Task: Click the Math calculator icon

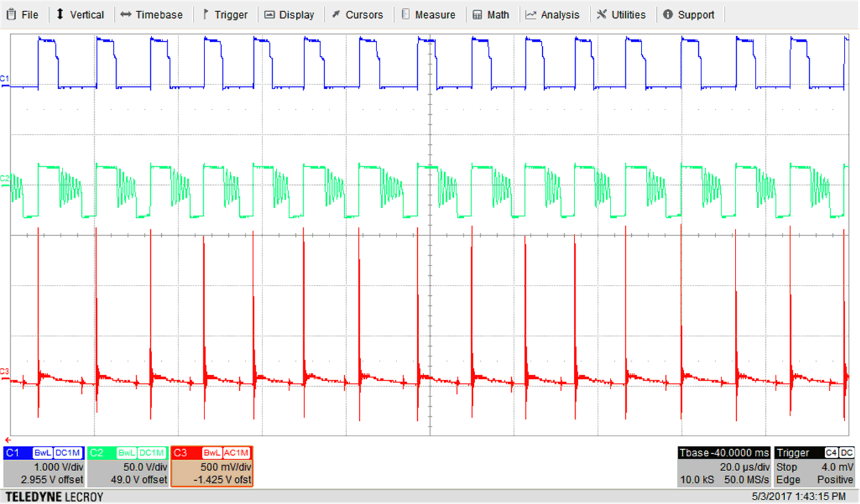Action: (477, 14)
